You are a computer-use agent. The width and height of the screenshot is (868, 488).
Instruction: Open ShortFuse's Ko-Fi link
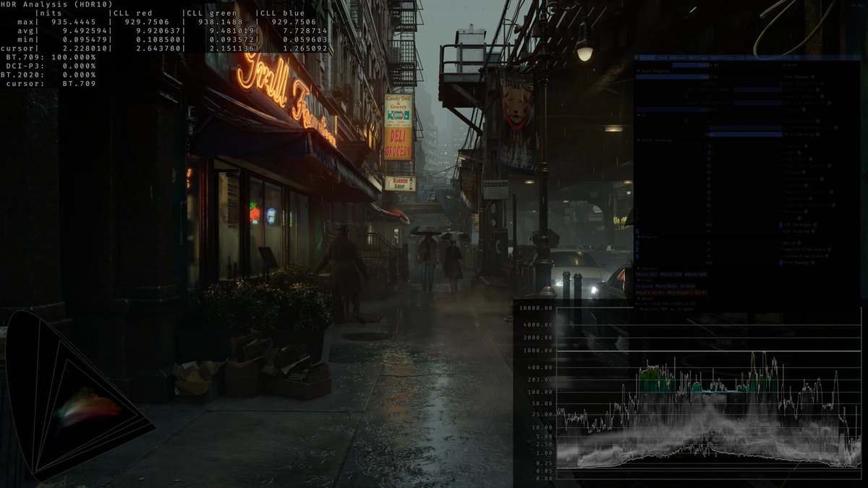coord(687,293)
